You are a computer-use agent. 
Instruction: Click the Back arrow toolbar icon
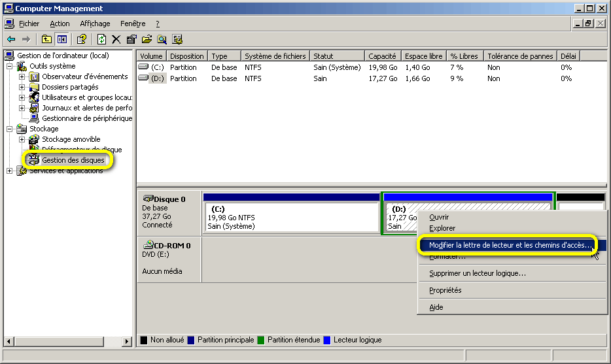tap(11, 39)
